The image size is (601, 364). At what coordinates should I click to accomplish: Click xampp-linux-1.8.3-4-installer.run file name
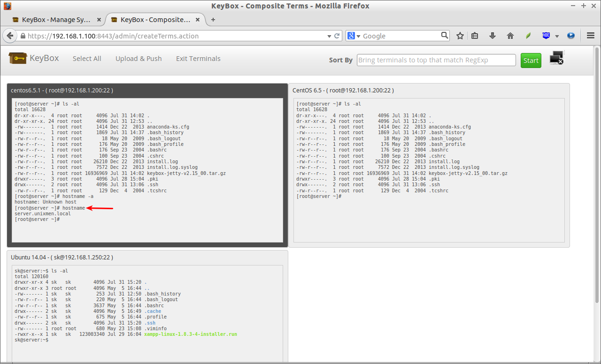coord(191,334)
